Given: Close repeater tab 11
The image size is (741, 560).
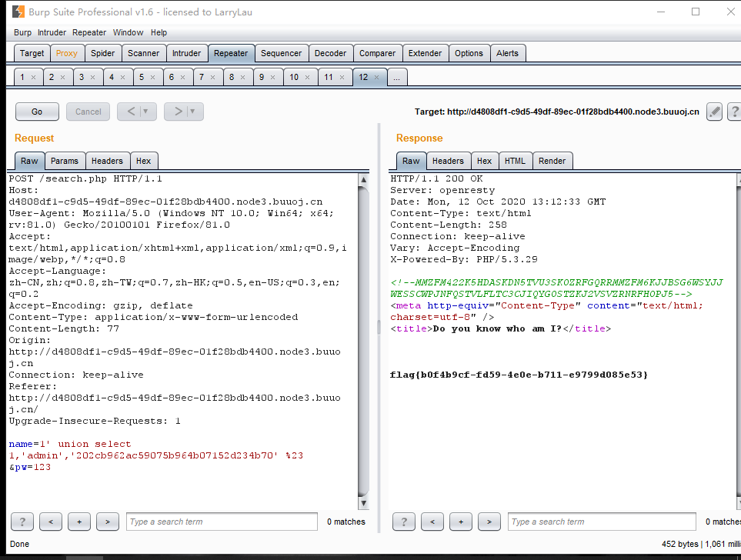Looking at the screenshot, I should pos(342,77).
